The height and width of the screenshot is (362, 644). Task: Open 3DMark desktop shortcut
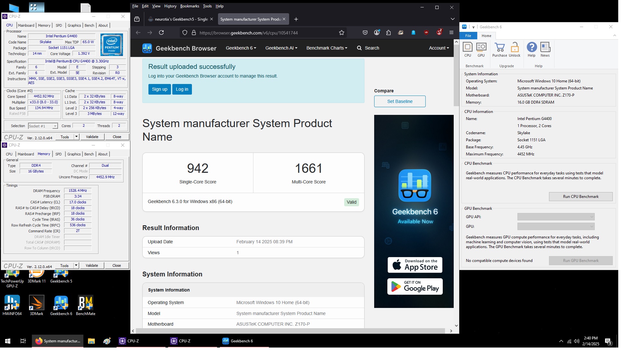tap(36, 305)
